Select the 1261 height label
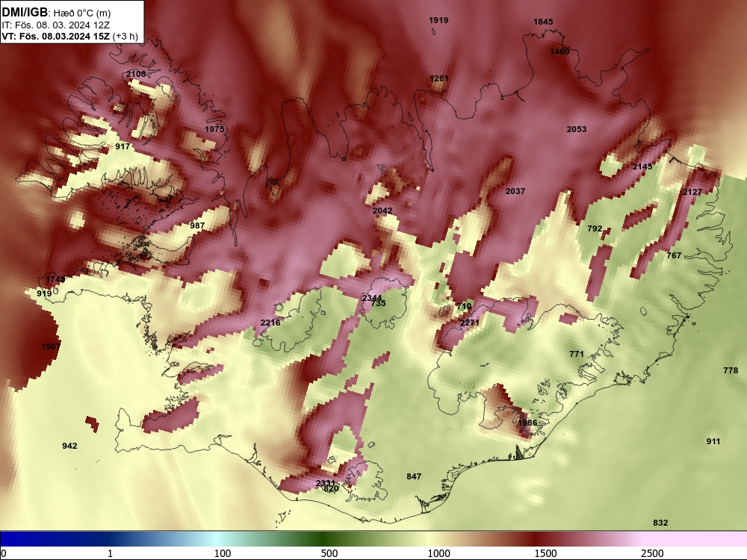747x560 pixels. coord(439,78)
